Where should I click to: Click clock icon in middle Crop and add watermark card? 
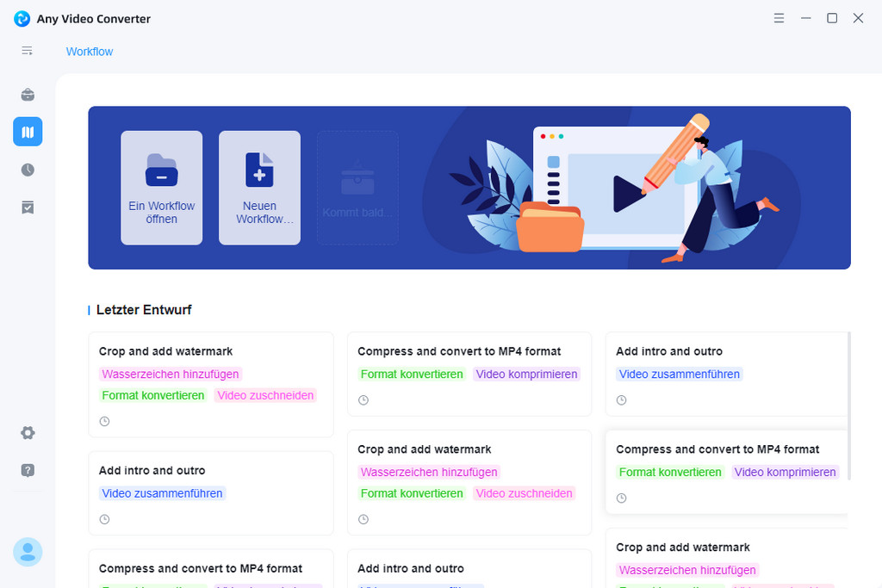point(363,519)
